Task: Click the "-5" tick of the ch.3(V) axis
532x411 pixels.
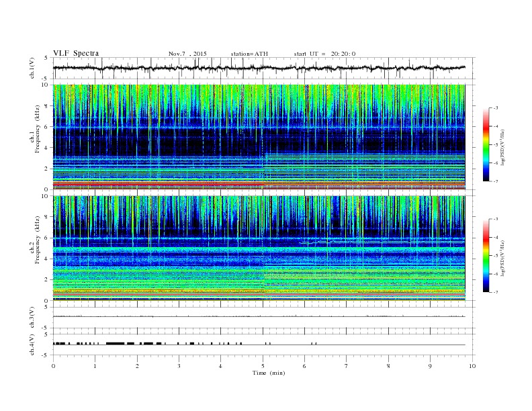Action: pyautogui.click(x=46, y=328)
